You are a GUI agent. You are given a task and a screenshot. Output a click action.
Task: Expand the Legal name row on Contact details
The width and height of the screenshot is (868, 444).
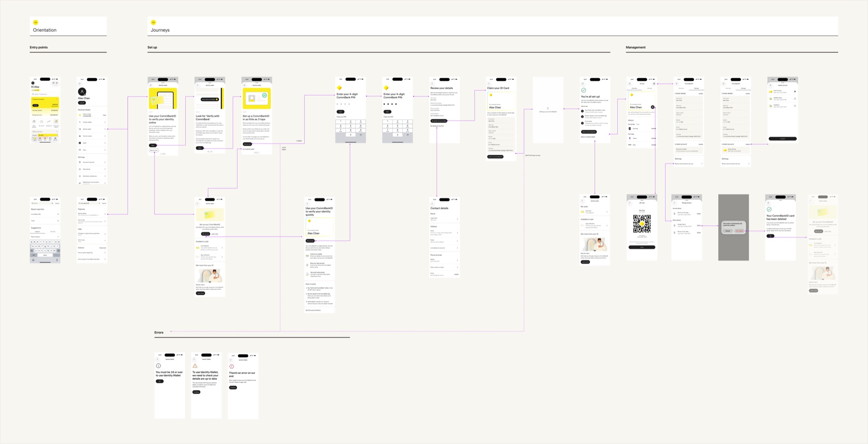pyautogui.click(x=444, y=219)
